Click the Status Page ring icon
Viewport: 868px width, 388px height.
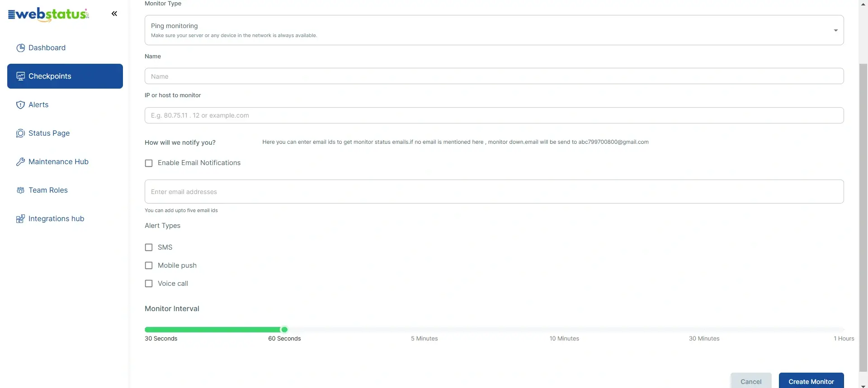pyautogui.click(x=20, y=133)
